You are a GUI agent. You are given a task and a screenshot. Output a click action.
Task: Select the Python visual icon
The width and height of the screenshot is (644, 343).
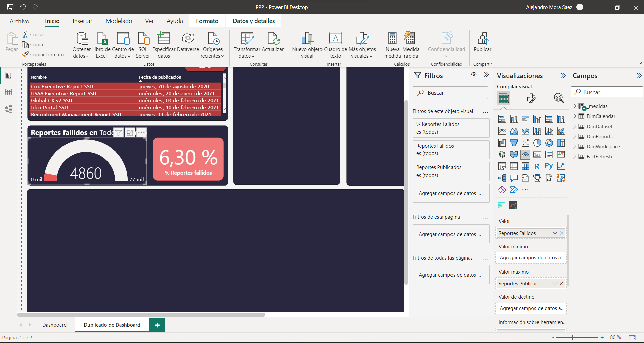(549, 166)
